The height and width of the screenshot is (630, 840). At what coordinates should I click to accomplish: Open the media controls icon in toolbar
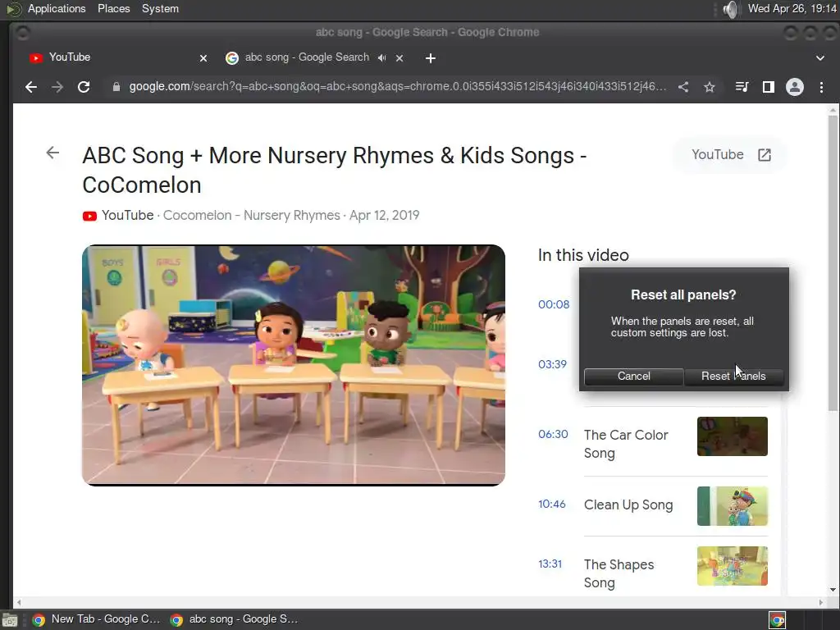742,87
